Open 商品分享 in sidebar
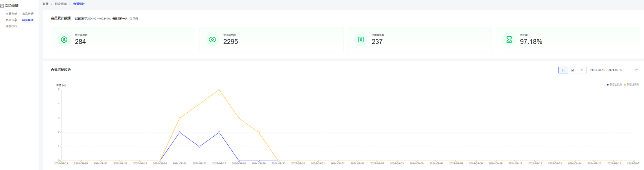This screenshot has width=644, height=170. [x=11, y=20]
